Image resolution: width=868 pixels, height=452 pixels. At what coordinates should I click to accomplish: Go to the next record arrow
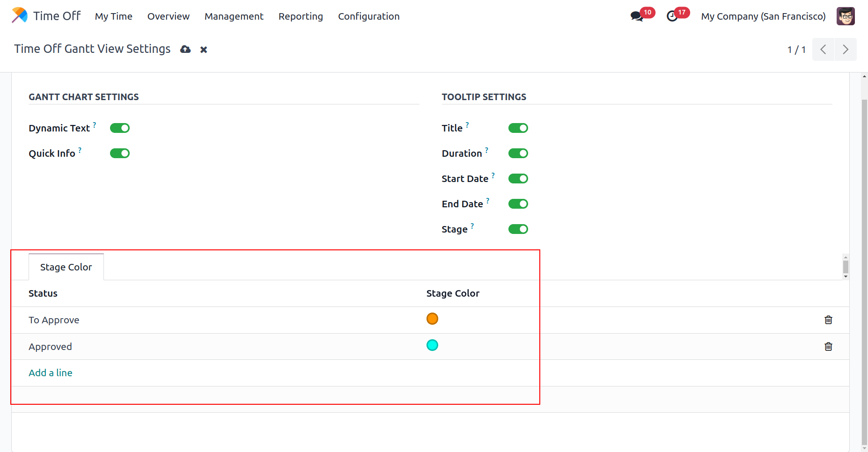[845, 50]
